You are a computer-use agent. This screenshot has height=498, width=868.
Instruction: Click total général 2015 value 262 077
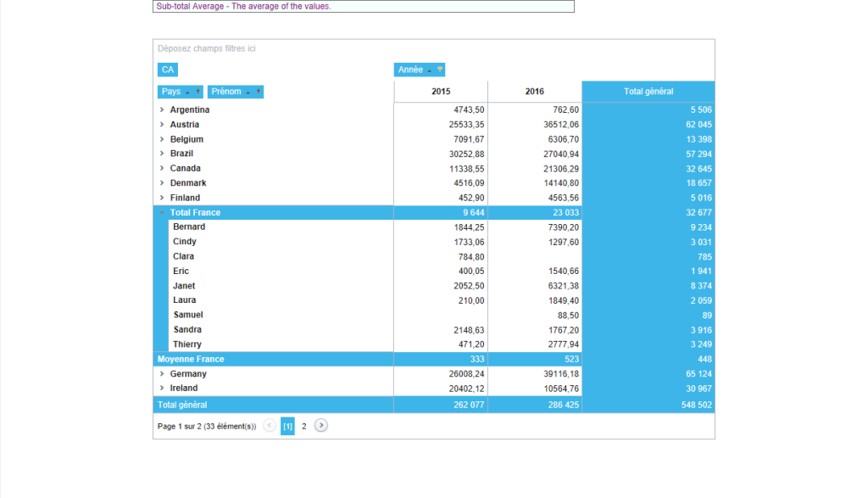[469, 405]
